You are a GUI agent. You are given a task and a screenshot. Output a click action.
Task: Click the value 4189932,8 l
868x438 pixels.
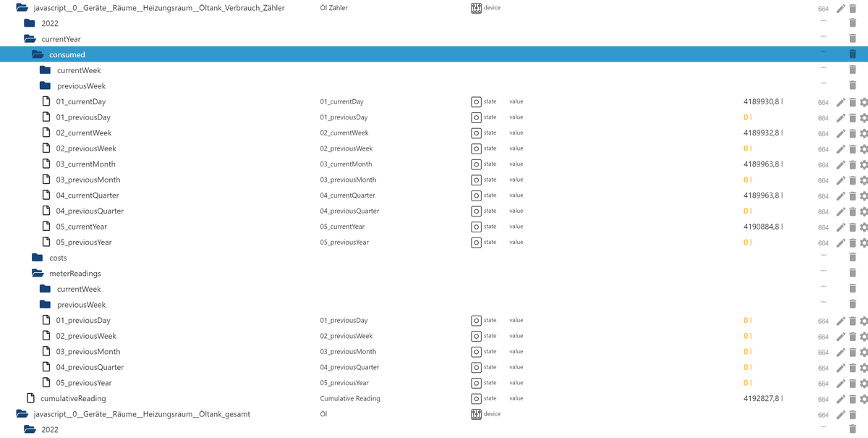tap(763, 133)
